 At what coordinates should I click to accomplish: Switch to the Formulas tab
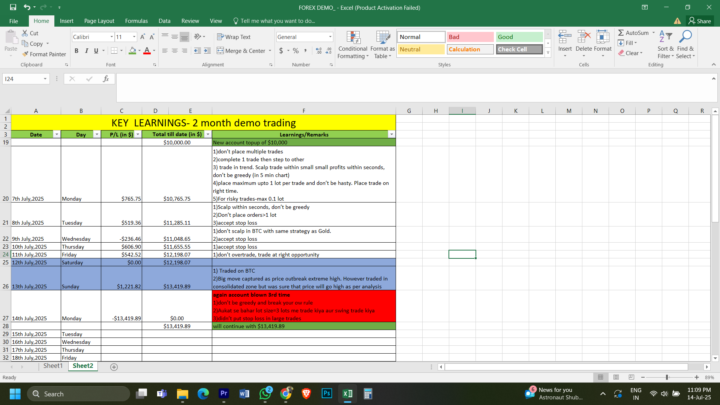click(x=136, y=21)
